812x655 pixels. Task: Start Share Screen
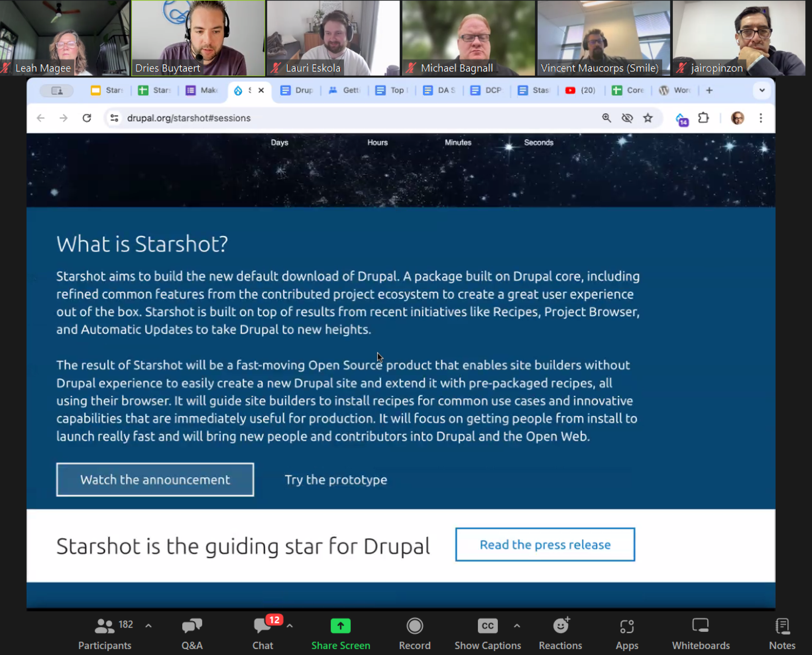click(340, 633)
